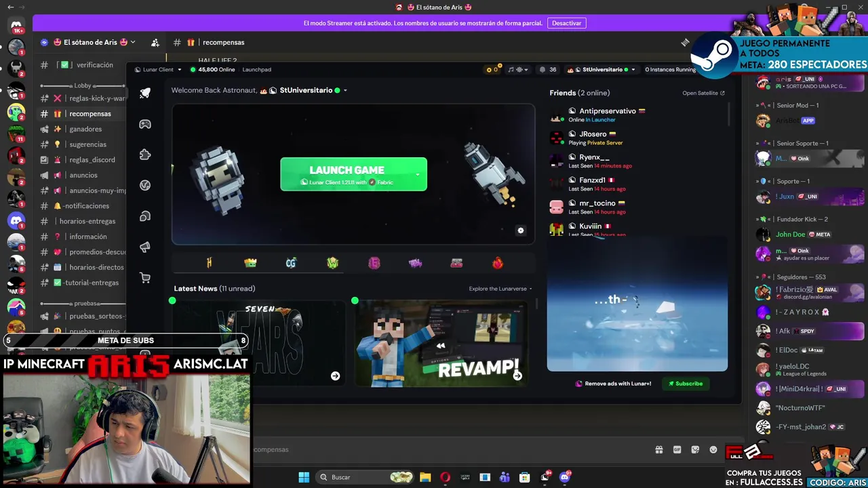
Task: Open the gamepad section in Lunar sidebar
Action: 145,124
